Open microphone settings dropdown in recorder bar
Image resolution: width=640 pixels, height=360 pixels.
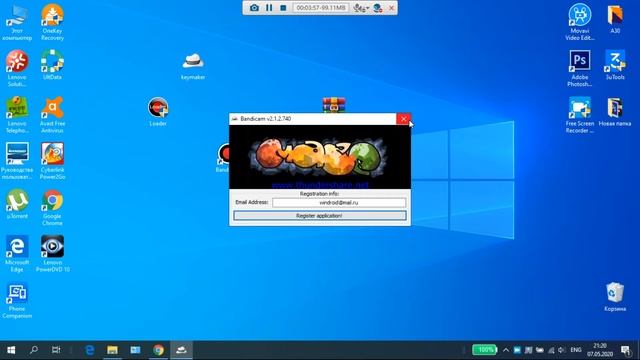[361, 8]
